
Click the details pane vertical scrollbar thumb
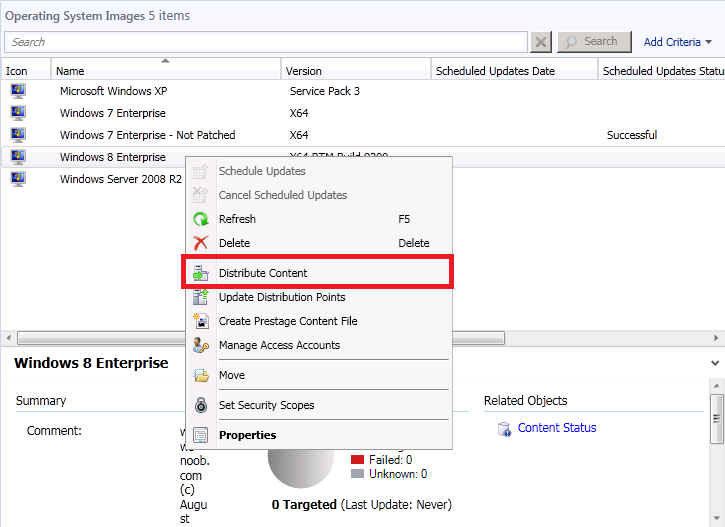pyautogui.click(x=717, y=419)
